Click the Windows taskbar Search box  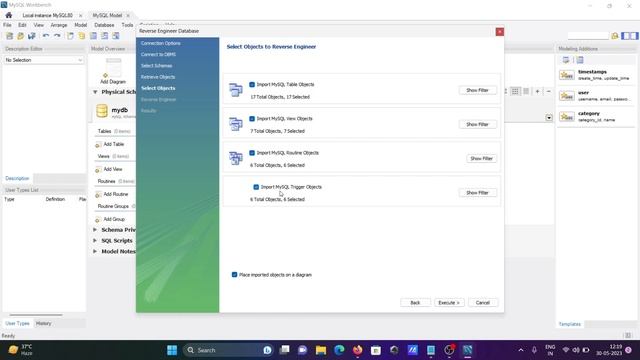coord(228,350)
